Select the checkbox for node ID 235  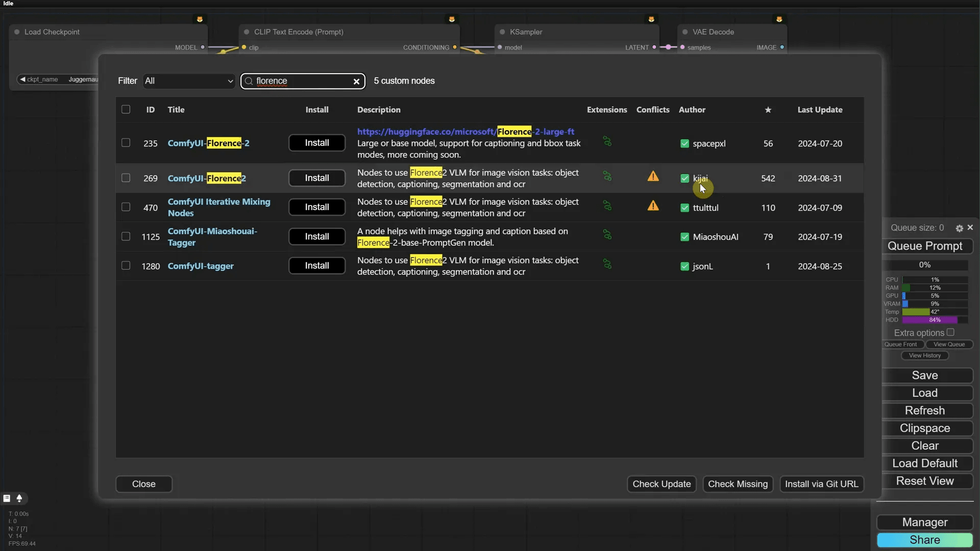[126, 142]
